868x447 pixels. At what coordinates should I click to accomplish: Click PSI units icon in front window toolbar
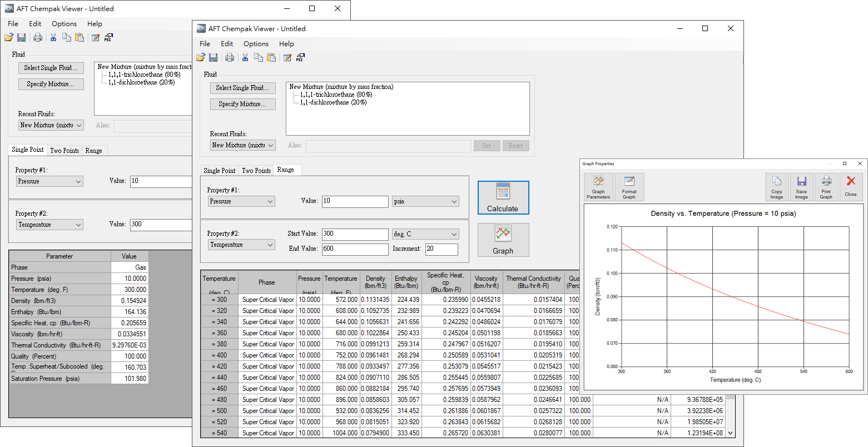[300, 58]
